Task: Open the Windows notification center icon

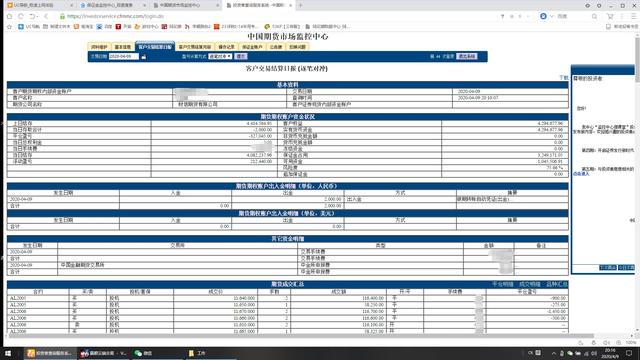Action: [x=629, y=353]
